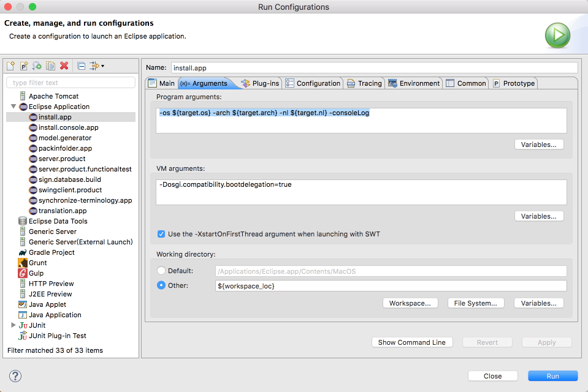Expand the JUnit tree node
Screen dimensions: 588x392
[13, 325]
